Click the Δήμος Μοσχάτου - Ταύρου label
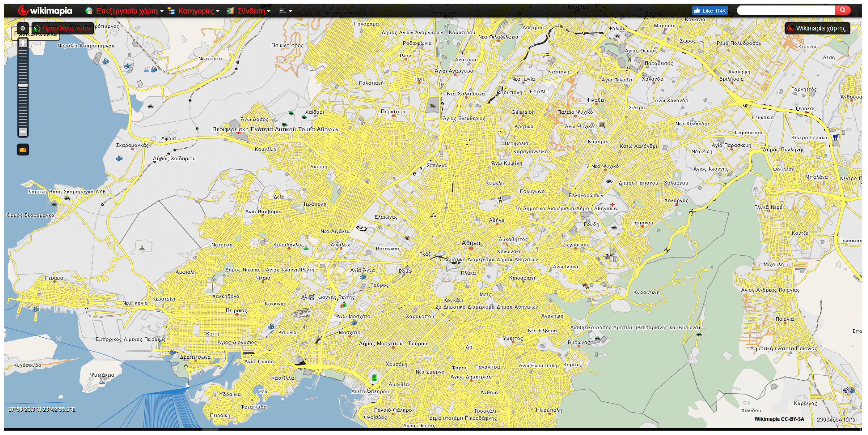The width and height of the screenshot is (868, 435). pos(393,343)
